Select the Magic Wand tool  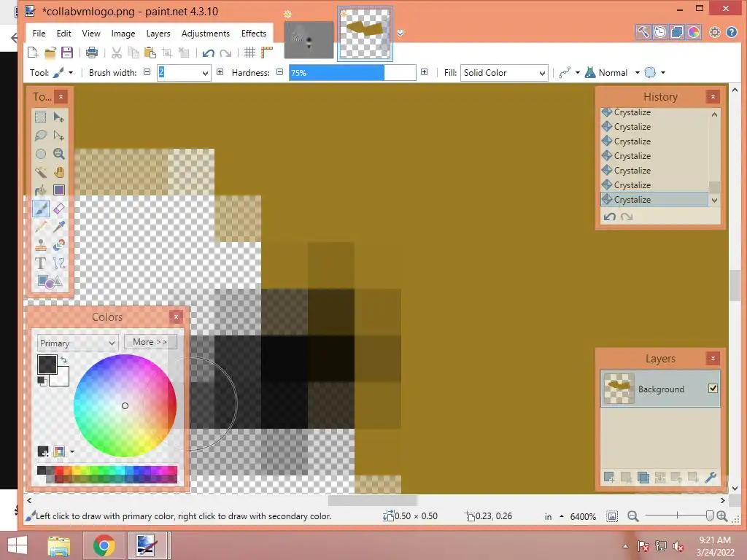[41, 172]
